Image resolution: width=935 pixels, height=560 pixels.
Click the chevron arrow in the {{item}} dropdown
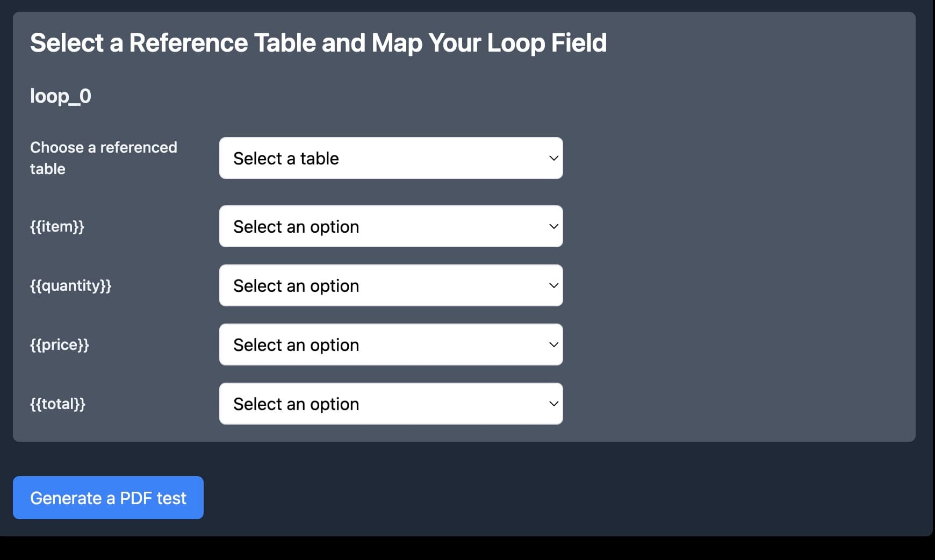553,226
